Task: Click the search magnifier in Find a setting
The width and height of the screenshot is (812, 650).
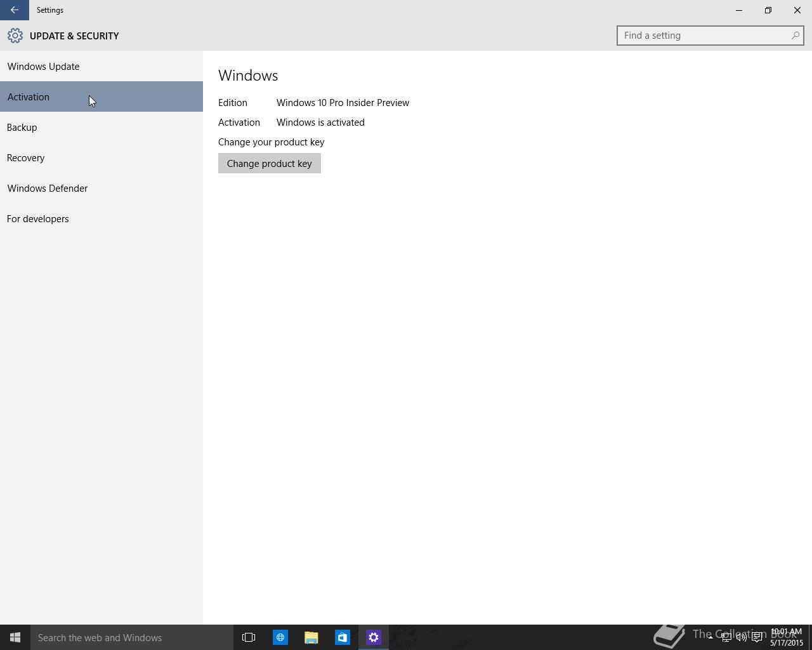Action: 795,36
